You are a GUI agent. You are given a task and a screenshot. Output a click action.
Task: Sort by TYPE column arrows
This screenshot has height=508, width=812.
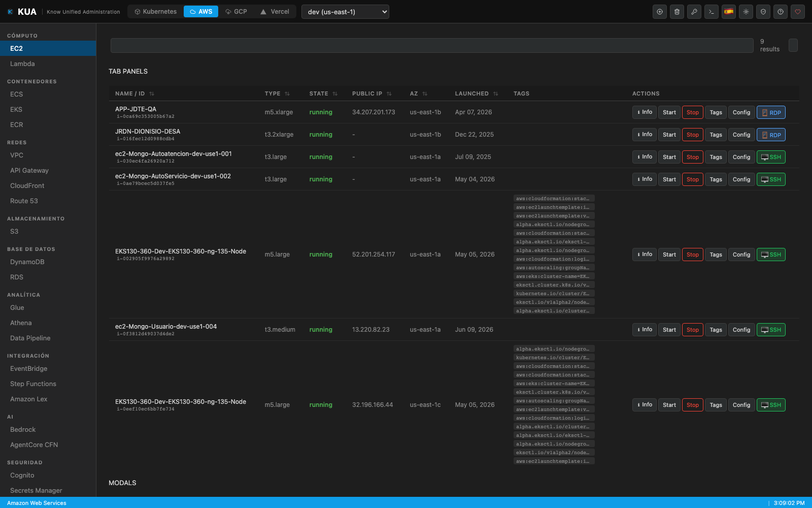[287, 94]
